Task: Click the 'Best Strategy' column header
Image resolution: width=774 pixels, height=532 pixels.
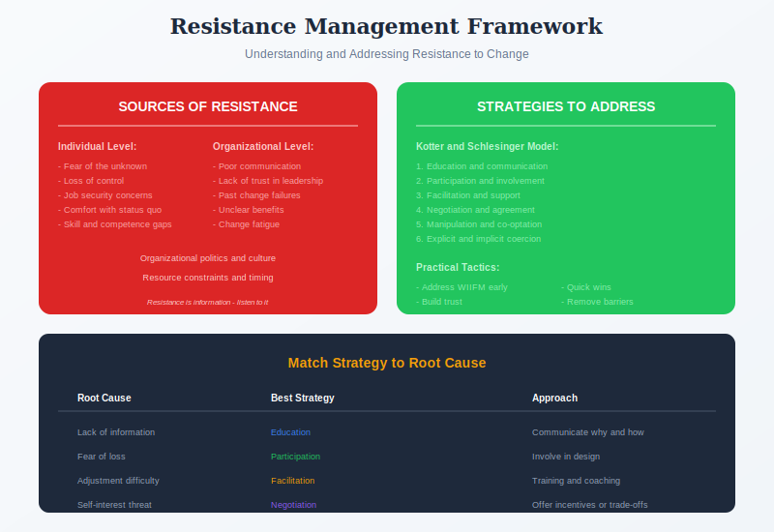Action: (x=303, y=398)
